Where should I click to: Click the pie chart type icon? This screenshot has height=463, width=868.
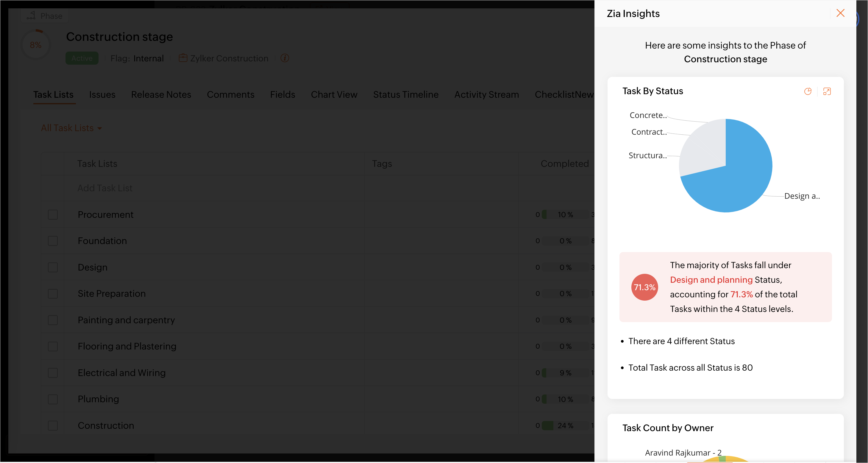click(x=808, y=91)
